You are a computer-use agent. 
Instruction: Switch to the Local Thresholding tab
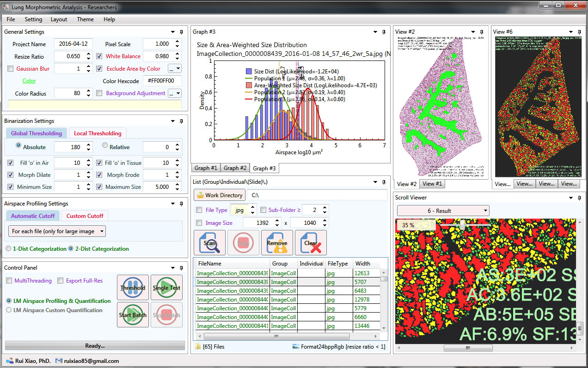pyautogui.click(x=97, y=133)
